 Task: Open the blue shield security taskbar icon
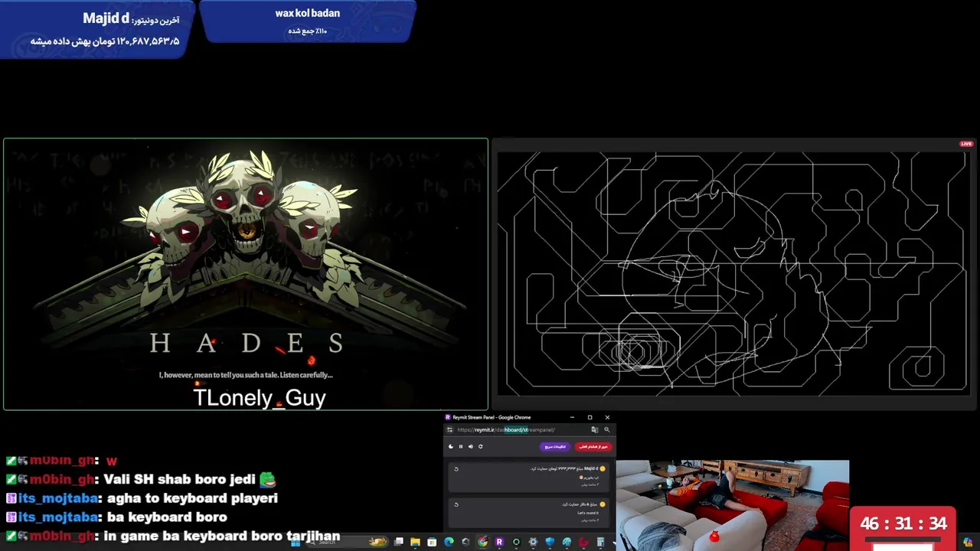(550, 542)
